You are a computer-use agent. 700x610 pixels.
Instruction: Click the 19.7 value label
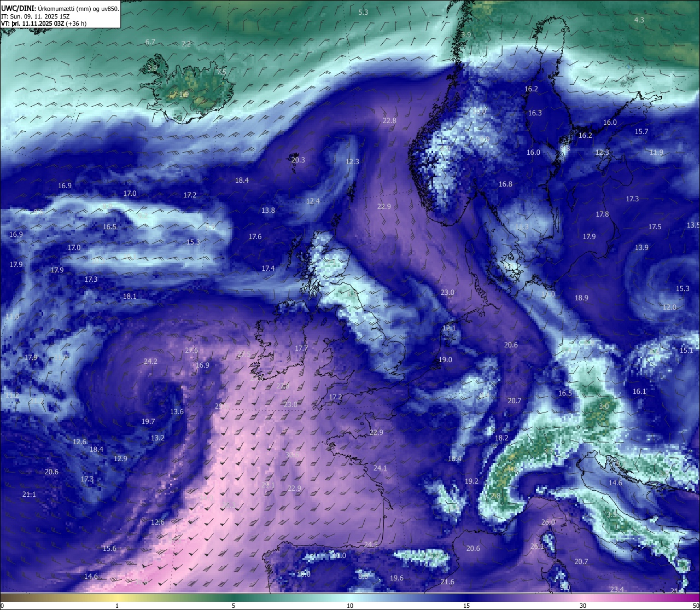tap(148, 421)
